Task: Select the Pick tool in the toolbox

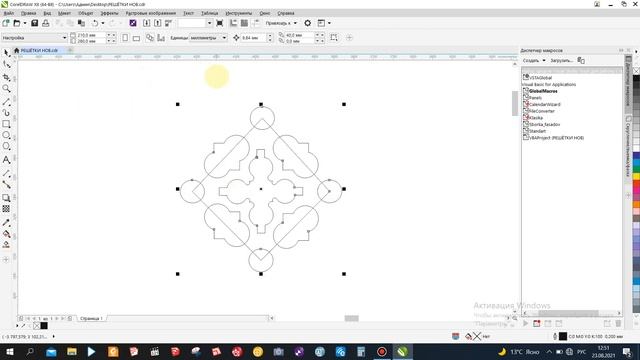Action: 7,53
